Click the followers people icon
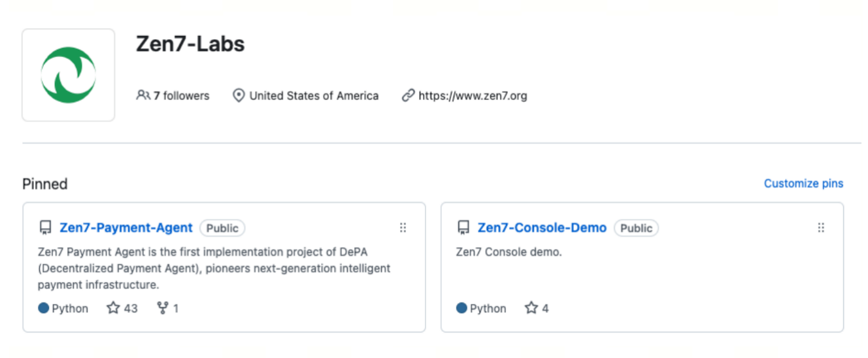 point(142,95)
